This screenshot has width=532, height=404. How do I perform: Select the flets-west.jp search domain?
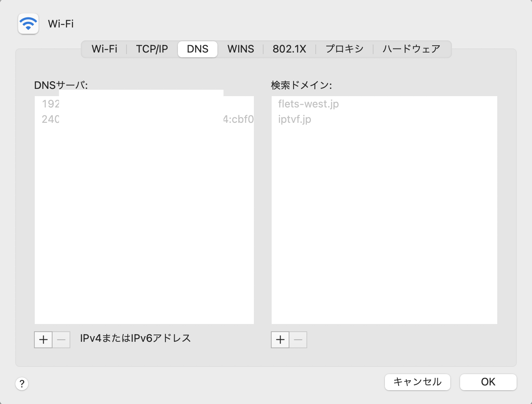point(308,104)
